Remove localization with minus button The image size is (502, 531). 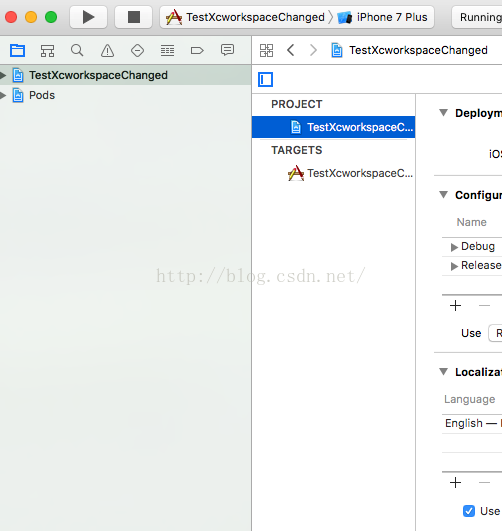tap(484, 482)
